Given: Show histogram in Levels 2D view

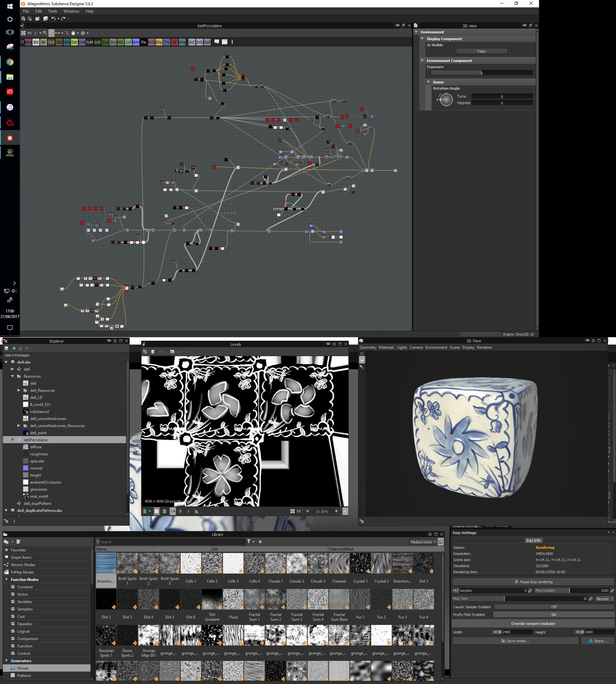Looking at the screenshot, I should pyautogui.click(x=197, y=511).
